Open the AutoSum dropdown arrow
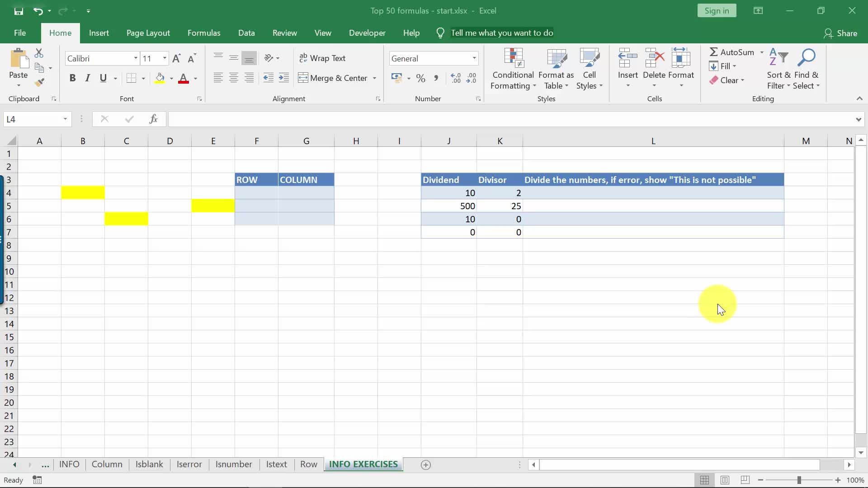Screen dimensions: 868x488 pos(762,52)
